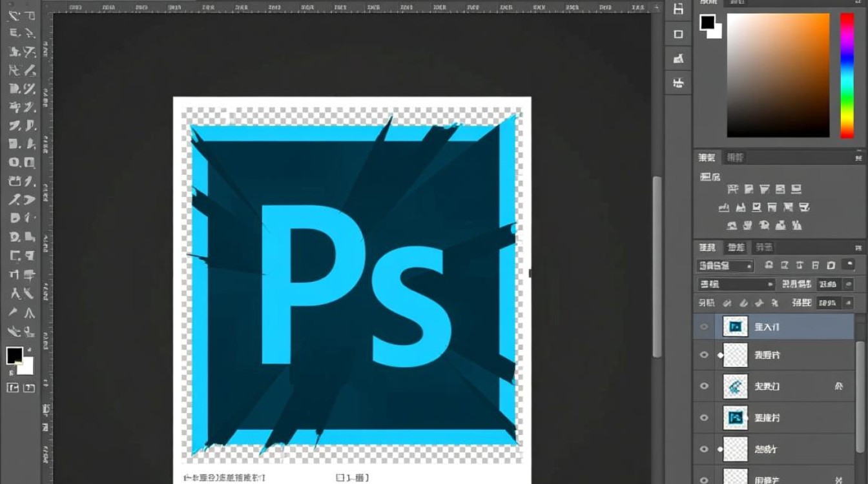Click the opacity value field in the Layers panel

click(829, 284)
